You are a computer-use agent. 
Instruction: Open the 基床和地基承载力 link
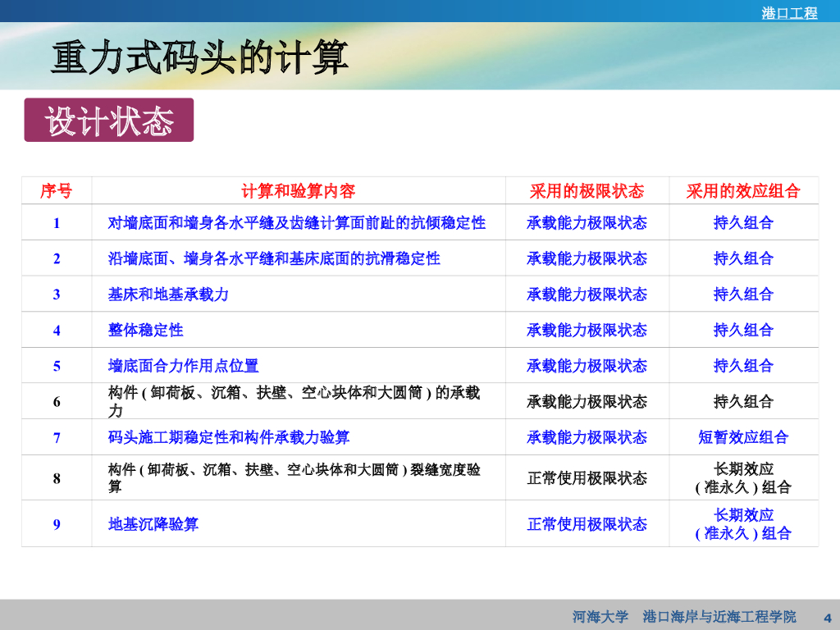click(x=168, y=294)
